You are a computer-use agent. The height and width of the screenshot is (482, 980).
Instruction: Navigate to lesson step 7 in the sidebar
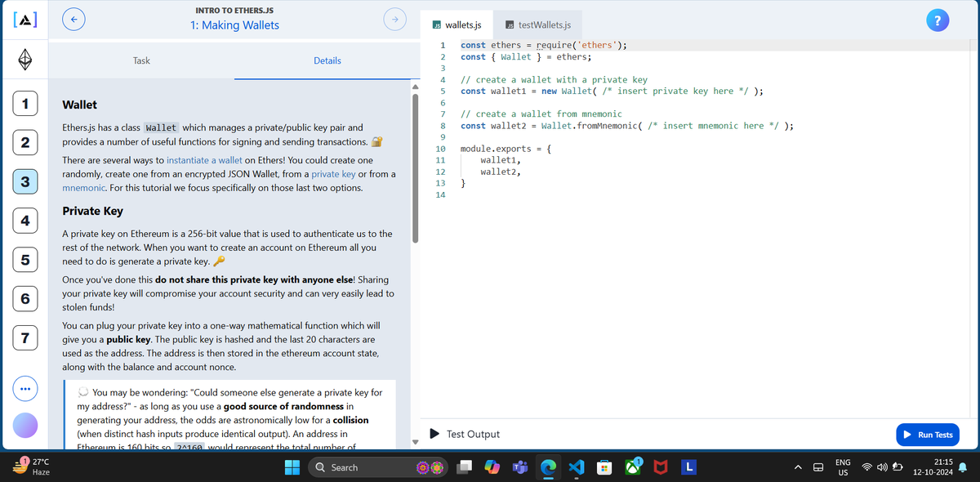click(24, 338)
